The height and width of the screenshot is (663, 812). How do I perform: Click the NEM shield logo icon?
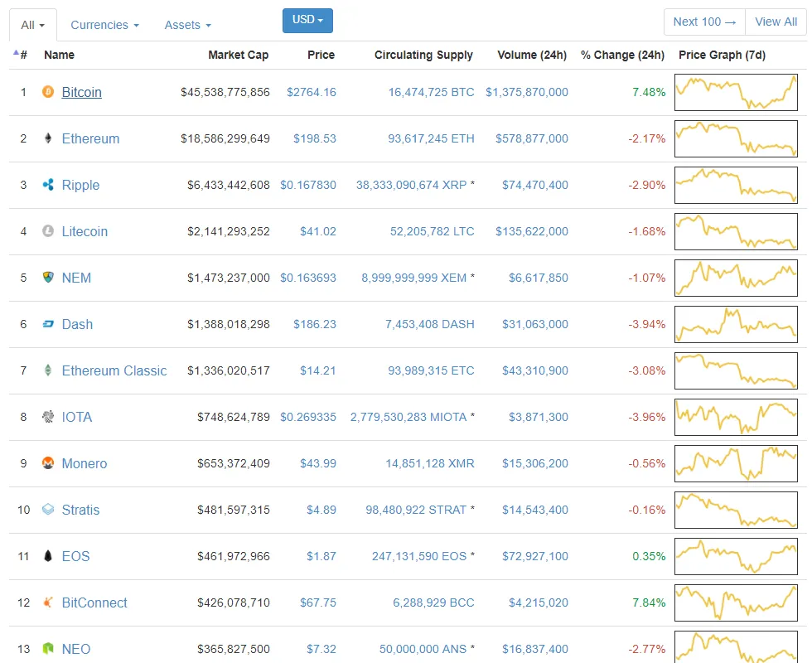(x=48, y=278)
